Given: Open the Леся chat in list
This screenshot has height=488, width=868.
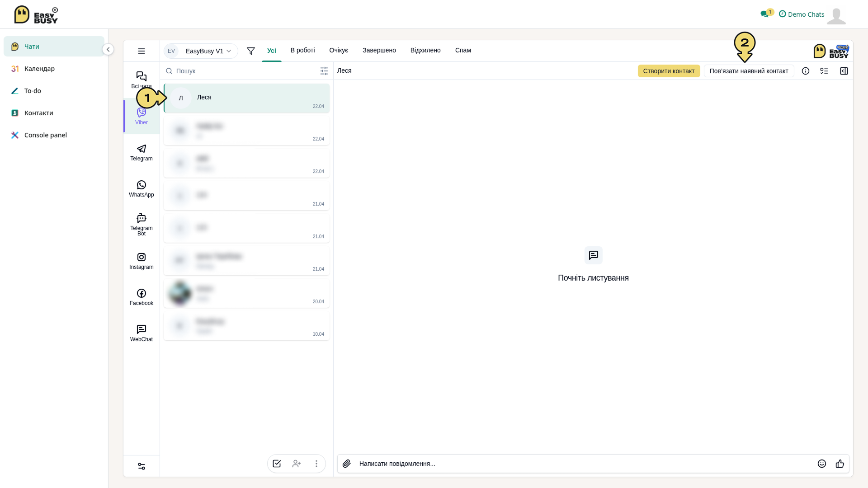Looking at the screenshot, I should coord(247,98).
